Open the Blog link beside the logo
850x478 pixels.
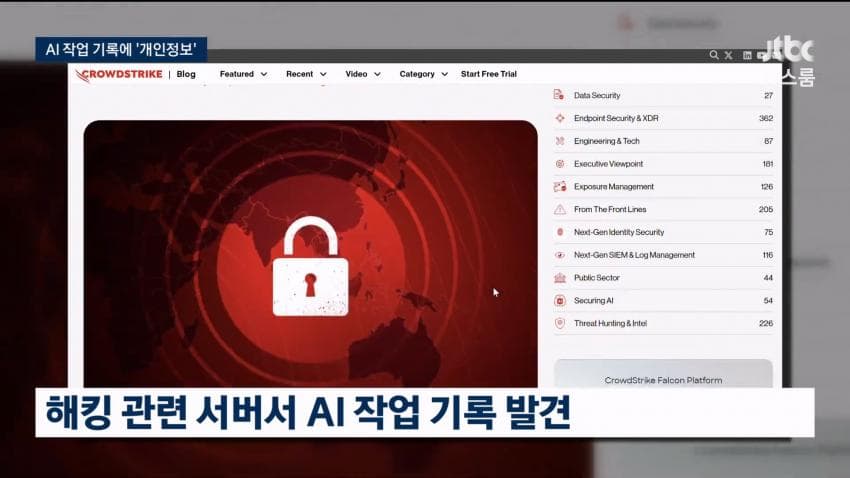point(186,74)
